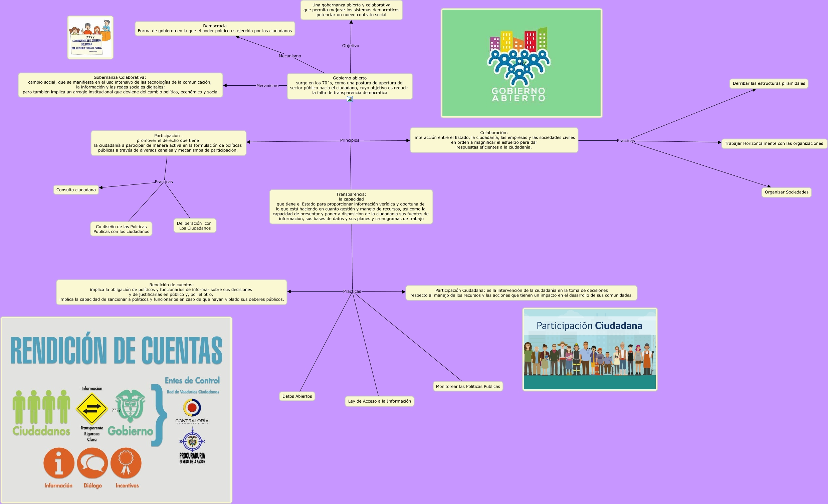This screenshot has height=504, width=828.
Task: Click the orange Incentivos ribbon icon
Action: (x=126, y=463)
